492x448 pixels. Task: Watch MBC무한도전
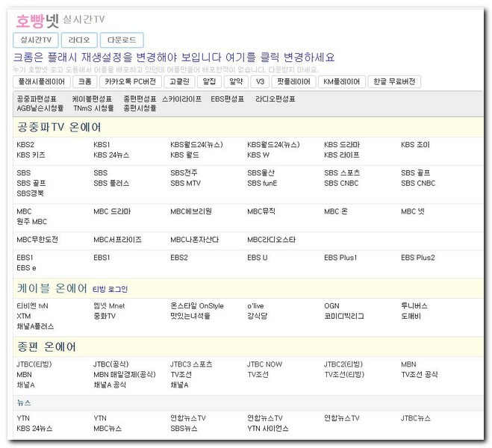click(x=37, y=240)
